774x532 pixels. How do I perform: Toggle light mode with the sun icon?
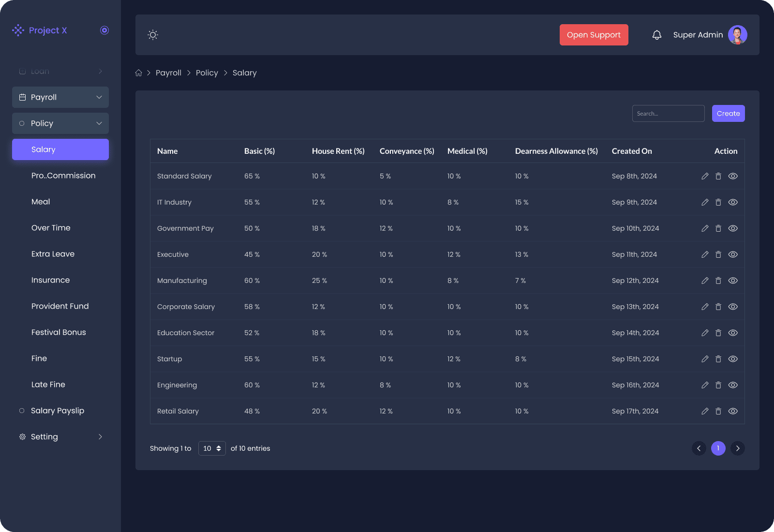153,35
